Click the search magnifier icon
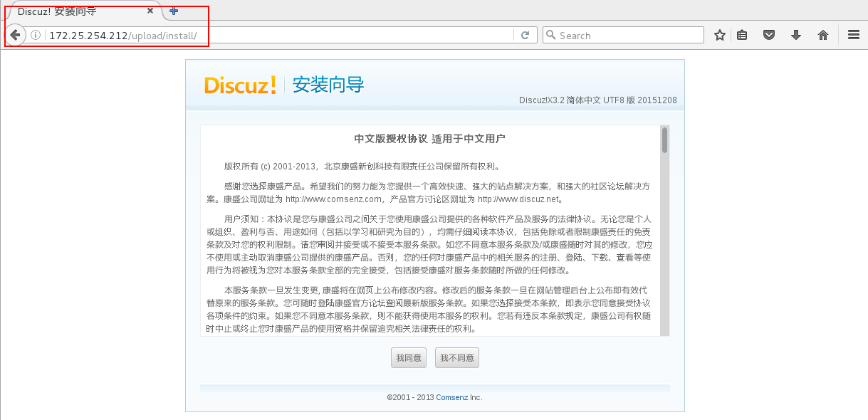 (x=550, y=35)
